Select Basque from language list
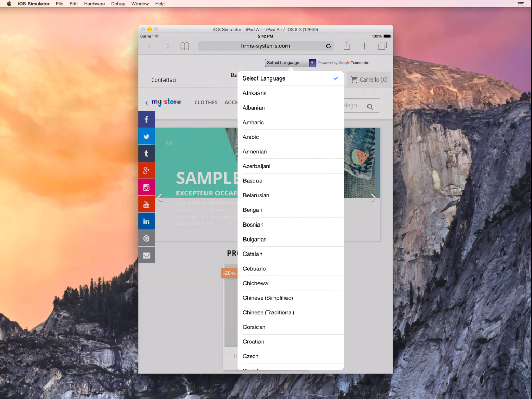Image resolution: width=532 pixels, height=399 pixels. [x=291, y=181]
